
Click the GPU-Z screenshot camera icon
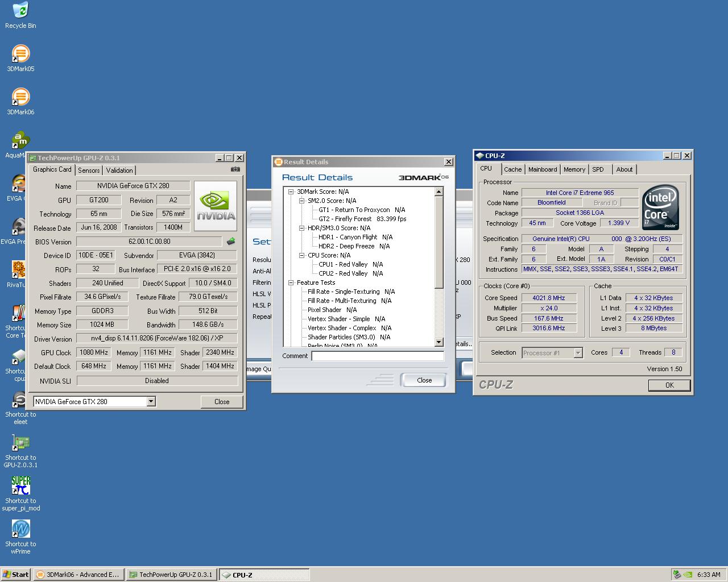point(235,169)
